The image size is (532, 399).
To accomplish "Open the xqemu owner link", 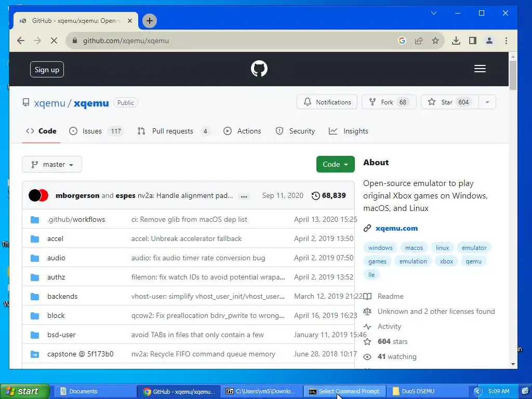I will (x=49, y=103).
